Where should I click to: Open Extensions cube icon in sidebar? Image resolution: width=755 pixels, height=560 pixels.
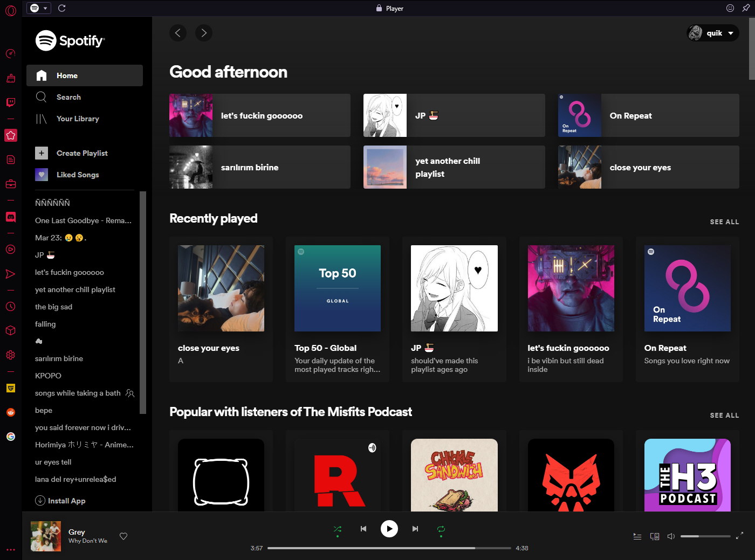click(x=11, y=330)
